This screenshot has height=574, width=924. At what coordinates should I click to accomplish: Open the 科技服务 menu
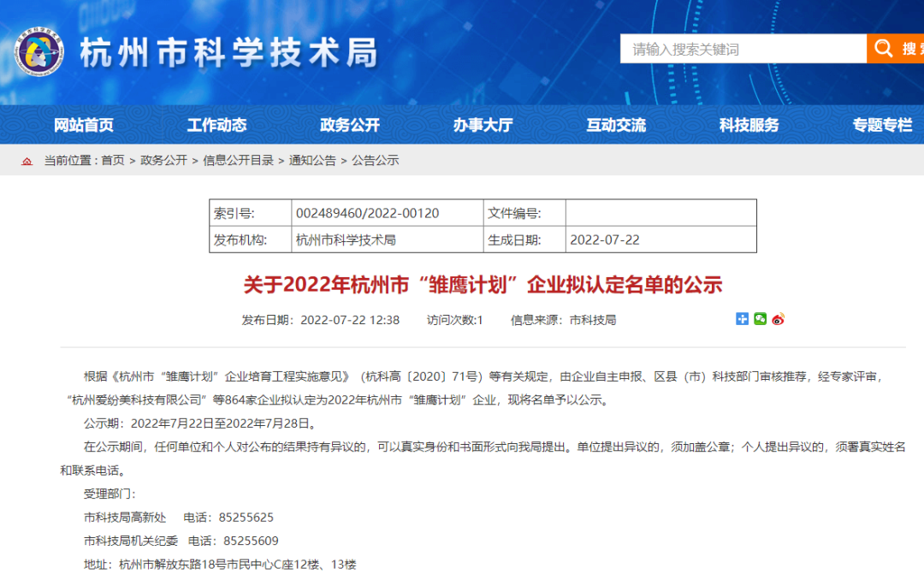[x=748, y=124]
